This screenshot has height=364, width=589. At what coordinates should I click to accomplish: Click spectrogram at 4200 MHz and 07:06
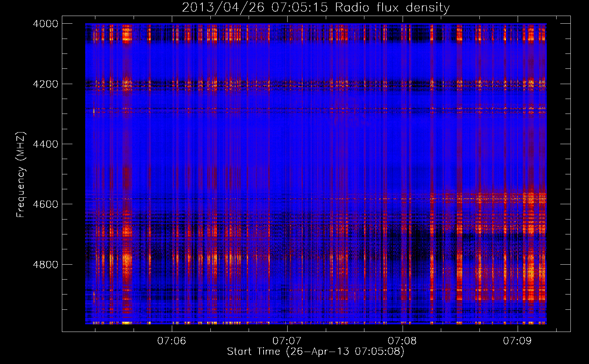point(172,84)
